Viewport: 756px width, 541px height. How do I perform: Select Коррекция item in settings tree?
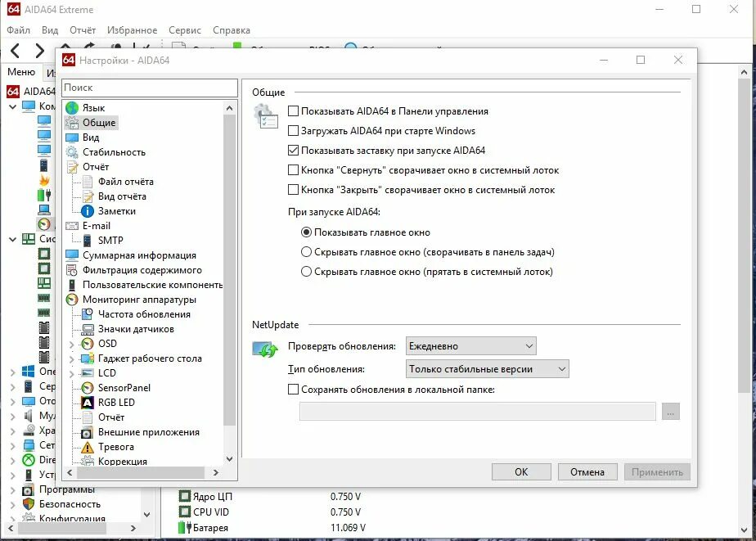[x=123, y=462]
